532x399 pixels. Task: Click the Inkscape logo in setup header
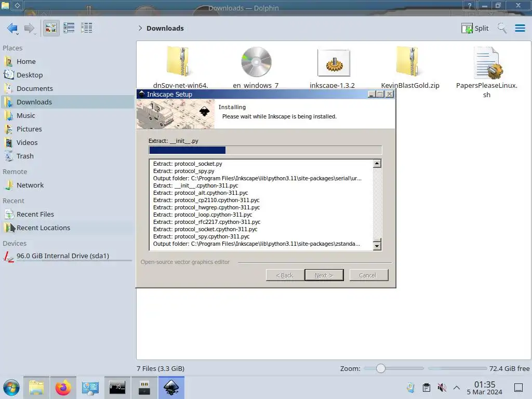tap(204, 112)
